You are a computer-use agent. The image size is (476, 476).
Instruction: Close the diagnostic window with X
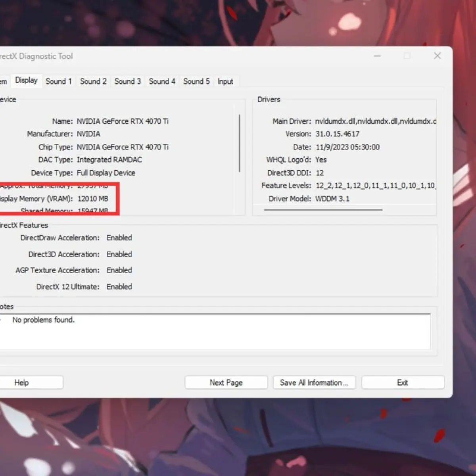[x=437, y=56]
